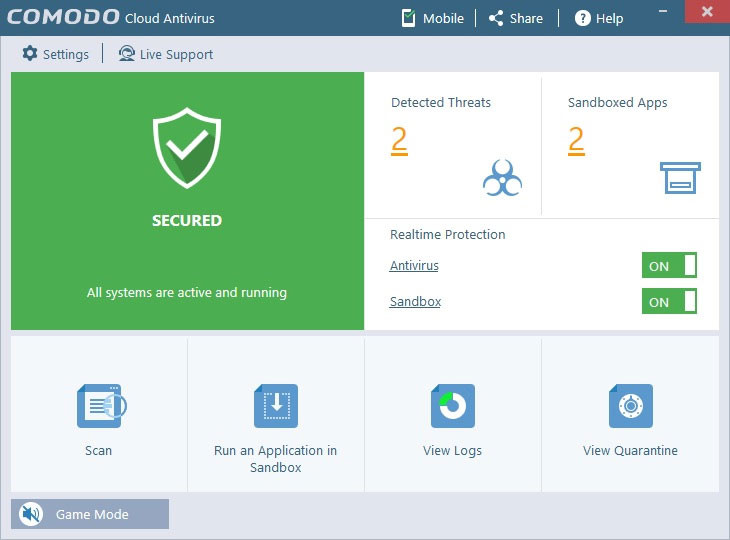Screen dimensions: 730x540
Task: Toggle Sandbox realtime protection switch
Action: [x=669, y=301]
